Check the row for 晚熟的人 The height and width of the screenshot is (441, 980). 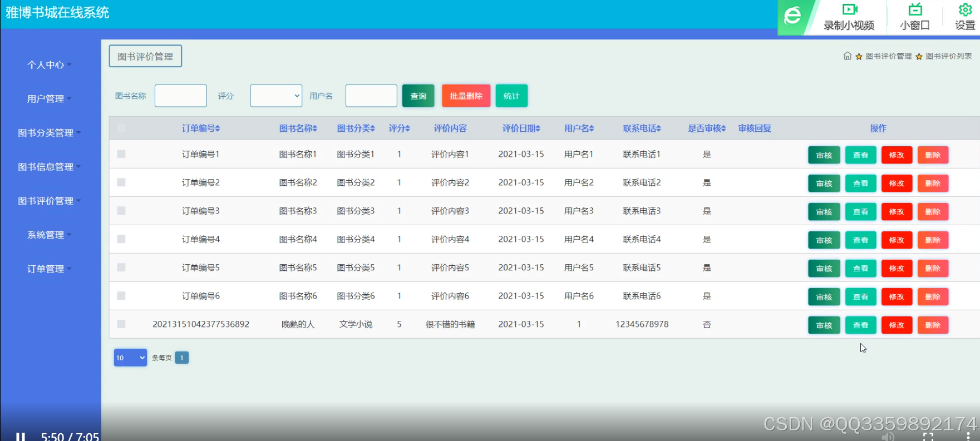tap(121, 324)
